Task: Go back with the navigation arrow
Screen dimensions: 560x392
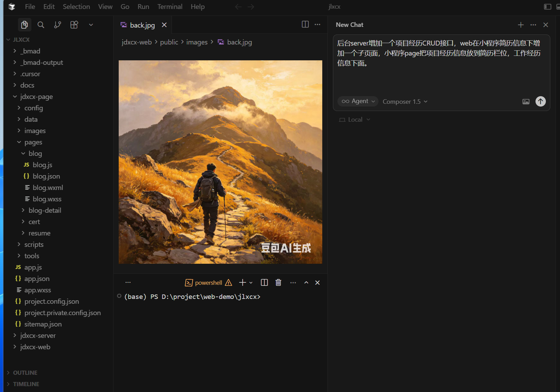Action: 238,7
